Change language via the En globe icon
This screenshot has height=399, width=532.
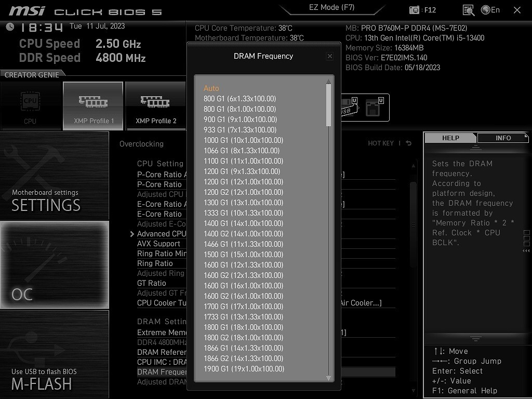click(x=490, y=10)
